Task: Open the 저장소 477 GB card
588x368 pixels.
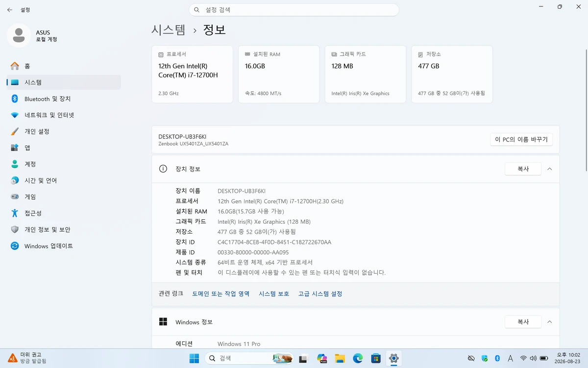Action: point(452,74)
